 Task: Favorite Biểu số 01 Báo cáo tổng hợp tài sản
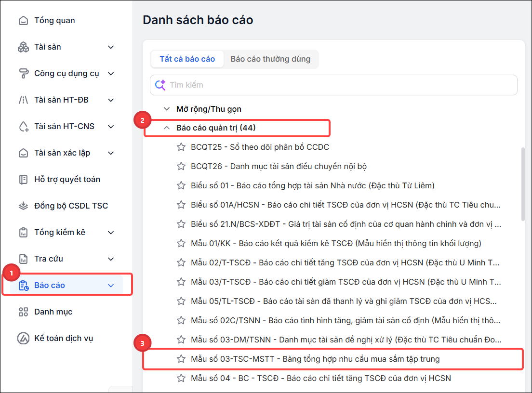click(x=181, y=185)
